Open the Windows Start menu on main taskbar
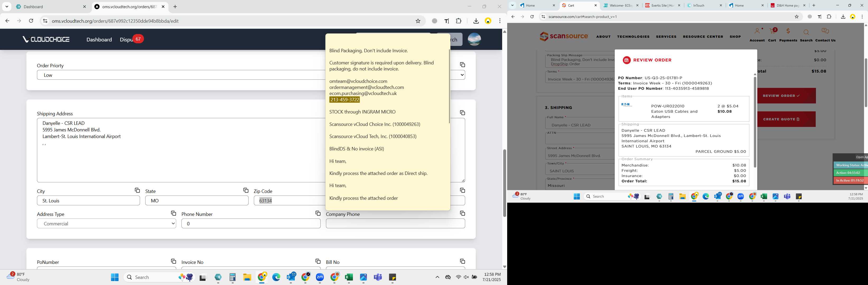868x285 pixels. click(115, 277)
